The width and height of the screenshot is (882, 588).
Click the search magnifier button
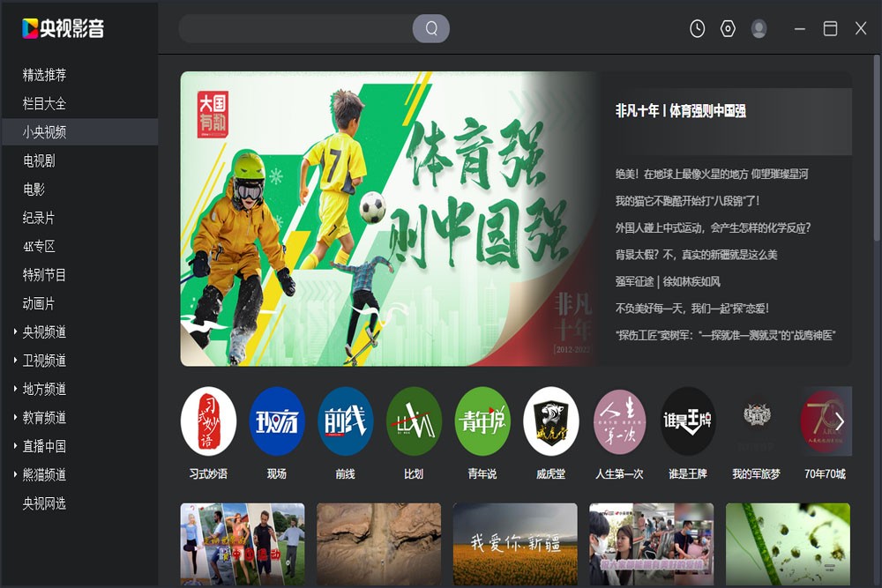coord(431,29)
